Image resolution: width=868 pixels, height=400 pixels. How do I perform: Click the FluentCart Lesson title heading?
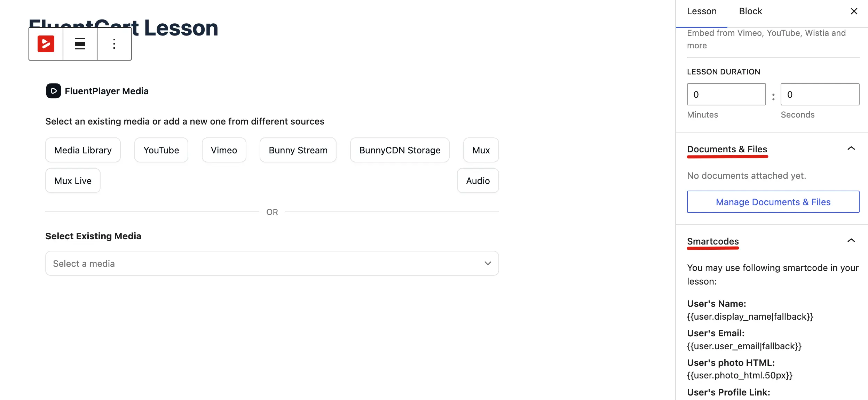point(123,28)
